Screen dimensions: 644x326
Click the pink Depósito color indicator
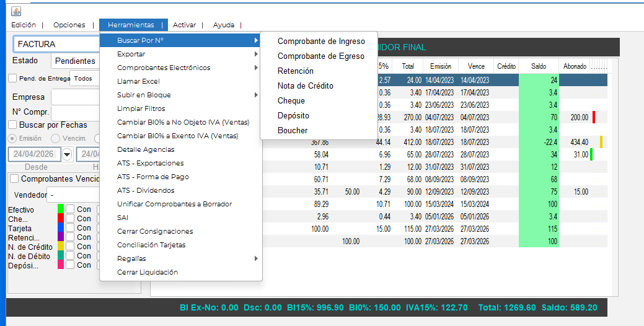(61, 265)
